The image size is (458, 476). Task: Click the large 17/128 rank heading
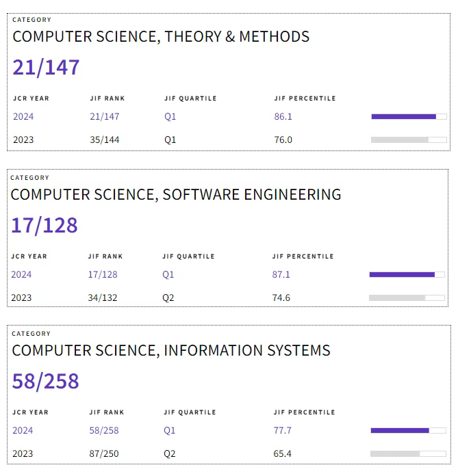pos(44,225)
